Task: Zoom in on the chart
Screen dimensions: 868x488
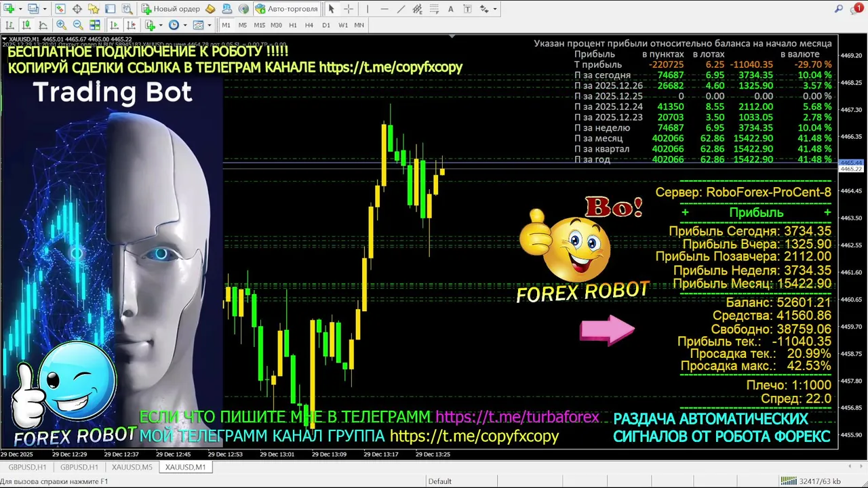Action: 62,25
